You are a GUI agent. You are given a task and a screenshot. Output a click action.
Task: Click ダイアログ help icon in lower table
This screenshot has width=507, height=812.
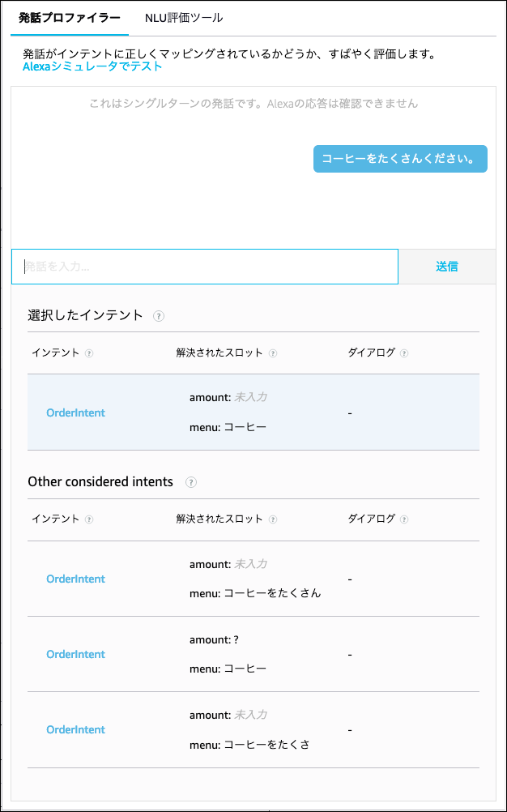pyautogui.click(x=403, y=520)
